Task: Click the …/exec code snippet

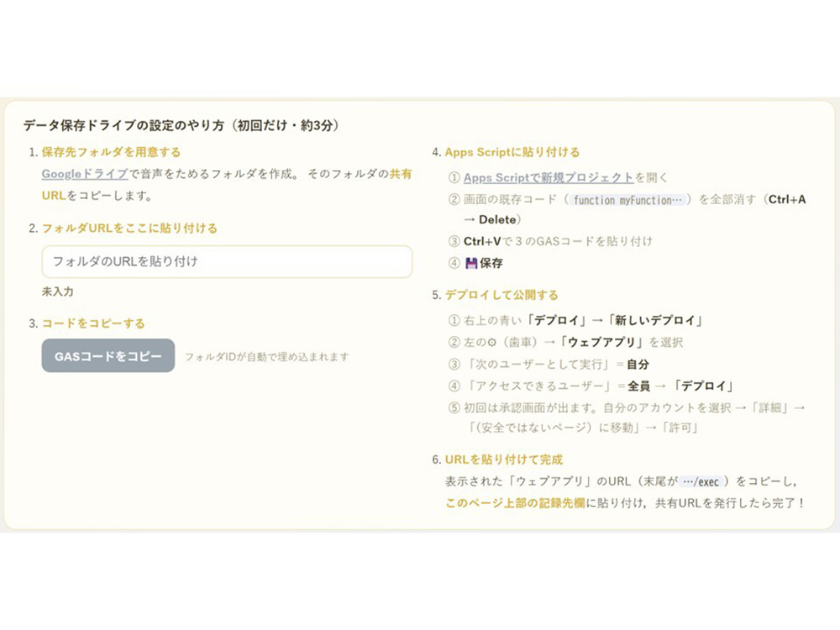Action: (x=701, y=481)
